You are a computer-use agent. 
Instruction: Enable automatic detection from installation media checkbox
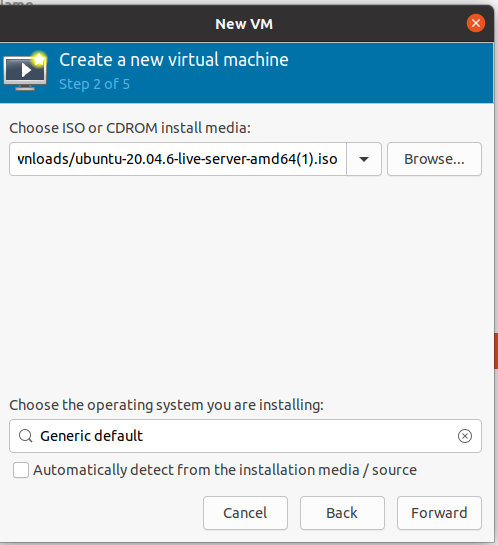pyautogui.click(x=21, y=470)
